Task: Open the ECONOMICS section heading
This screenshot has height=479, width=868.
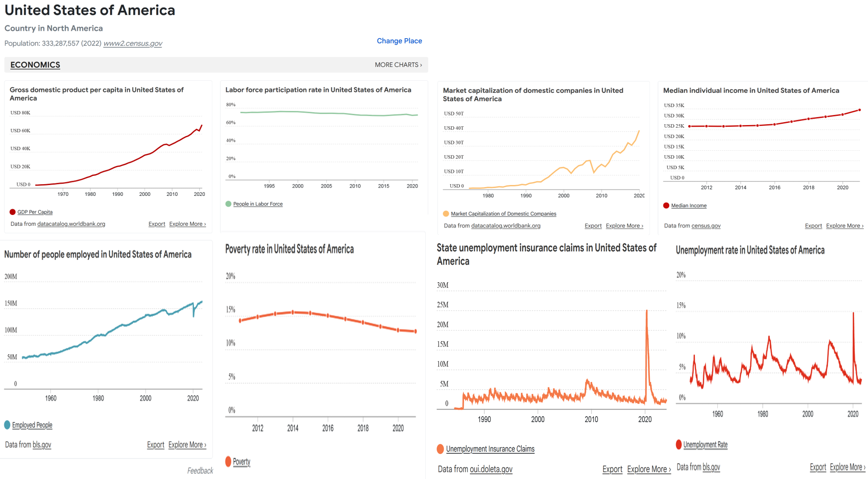Action: tap(35, 65)
